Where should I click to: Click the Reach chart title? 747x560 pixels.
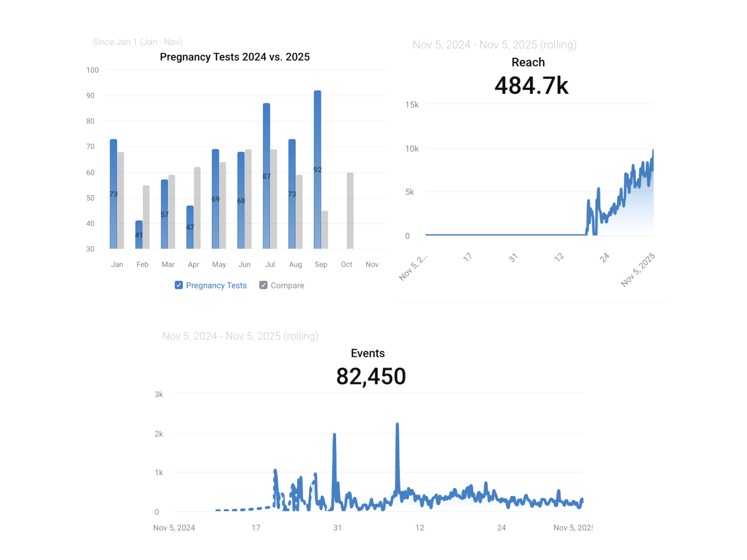point(528,62)
